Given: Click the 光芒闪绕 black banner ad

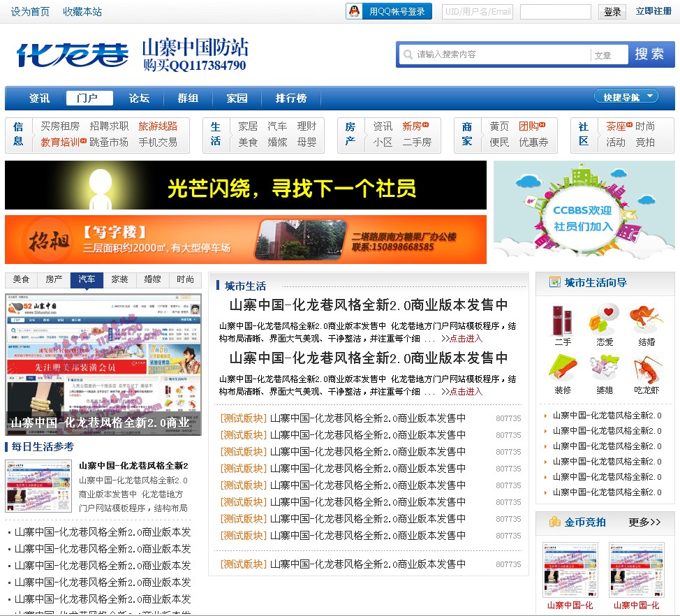Looking at the screenshot, I should [246, 185].
